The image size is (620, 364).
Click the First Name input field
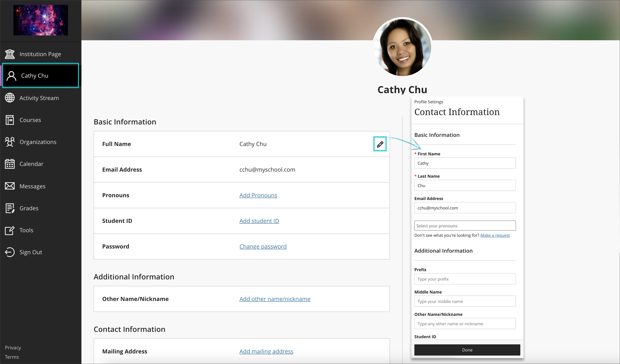[465, 163]
